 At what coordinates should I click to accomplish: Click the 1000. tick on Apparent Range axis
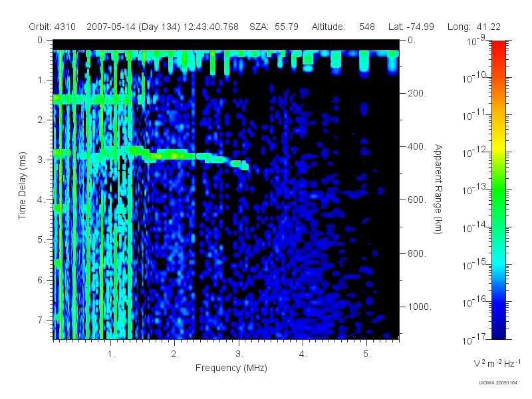coord(420,307)
